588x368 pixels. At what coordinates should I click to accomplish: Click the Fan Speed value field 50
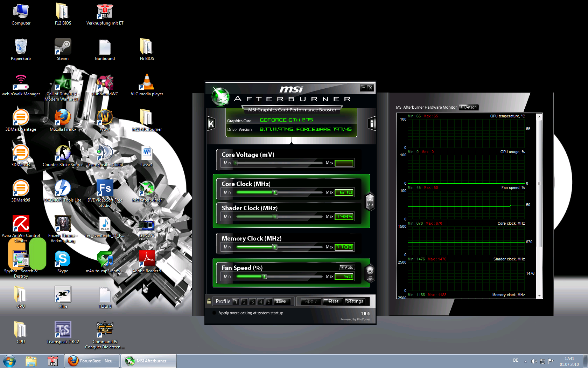pos(344,277)
